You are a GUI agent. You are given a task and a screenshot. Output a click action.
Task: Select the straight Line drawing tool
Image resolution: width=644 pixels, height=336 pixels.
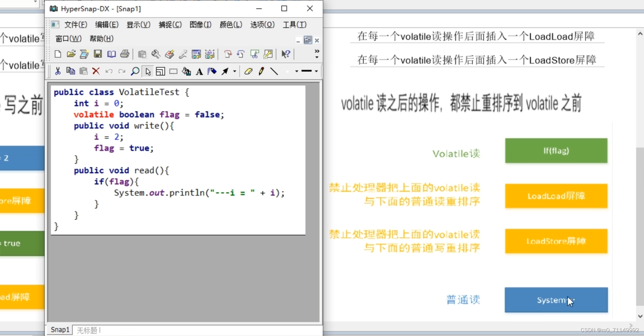(275, 72)
